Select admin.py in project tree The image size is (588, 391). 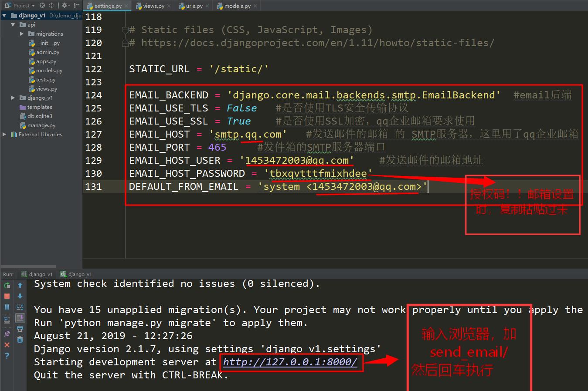(x=44, y=52)
